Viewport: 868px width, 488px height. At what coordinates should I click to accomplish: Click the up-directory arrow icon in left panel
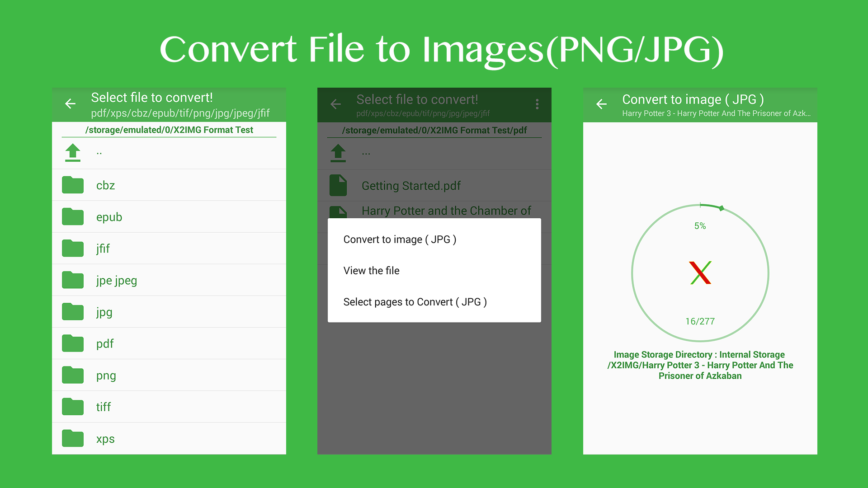[x=73, y=153]
